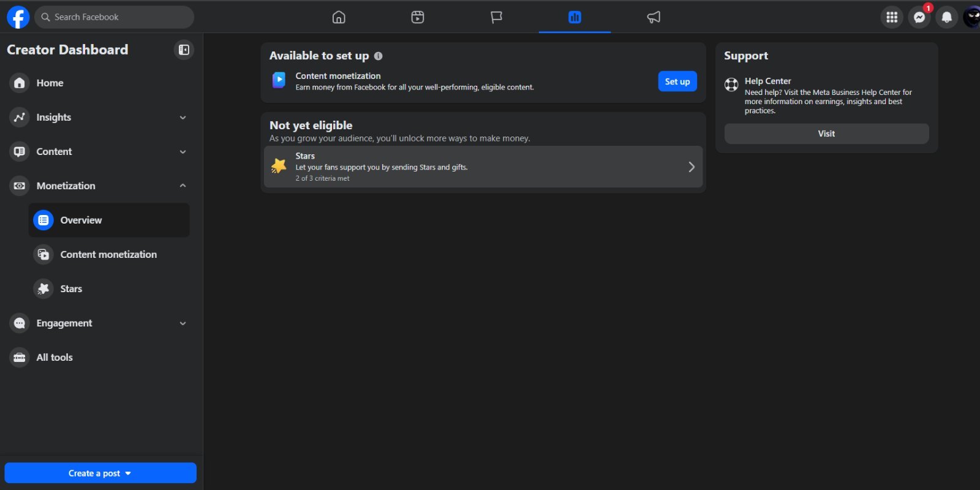Click the Creator Dashboard heading
The height and width of the screenshot is (490, 980).
pos(67,50)
